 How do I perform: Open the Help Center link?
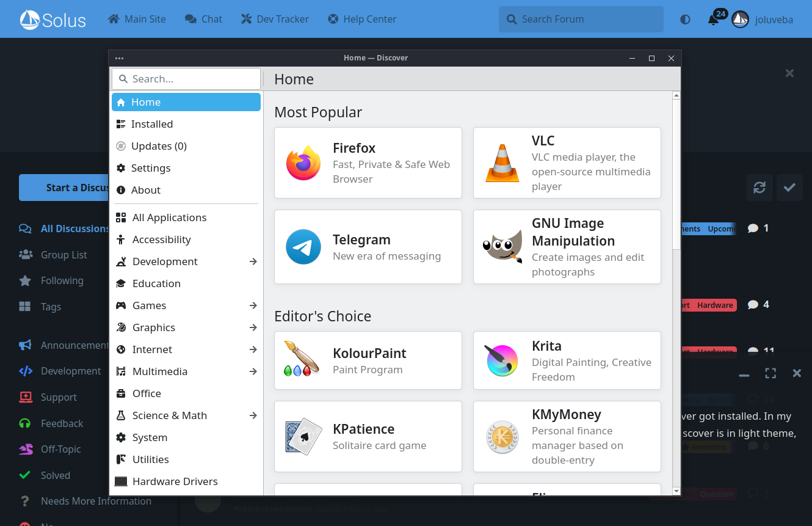(362, 20)
